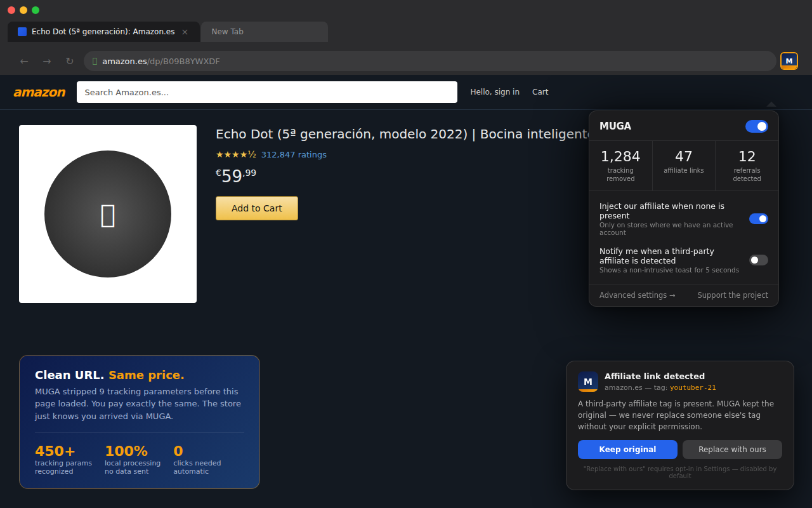
Task: Click the macOS red close window button
Action: click(x=11, y=10)
